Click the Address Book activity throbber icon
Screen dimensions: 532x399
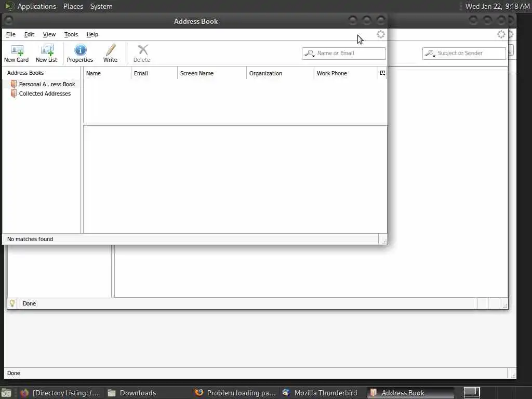point(381,34)
